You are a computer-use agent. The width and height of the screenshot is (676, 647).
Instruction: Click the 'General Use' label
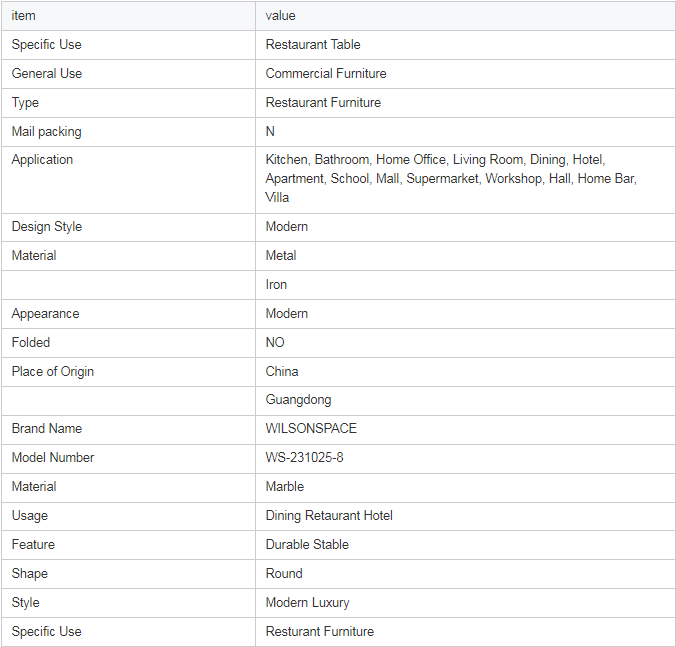tap(47, 73)
